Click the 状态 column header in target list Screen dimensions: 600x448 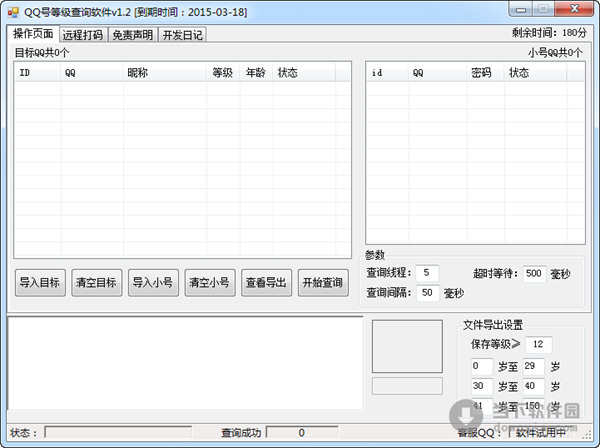coord(305,72)
